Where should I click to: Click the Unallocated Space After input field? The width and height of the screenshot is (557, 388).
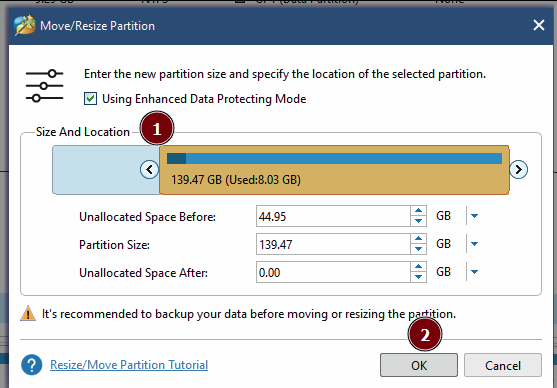pos(333,272)
